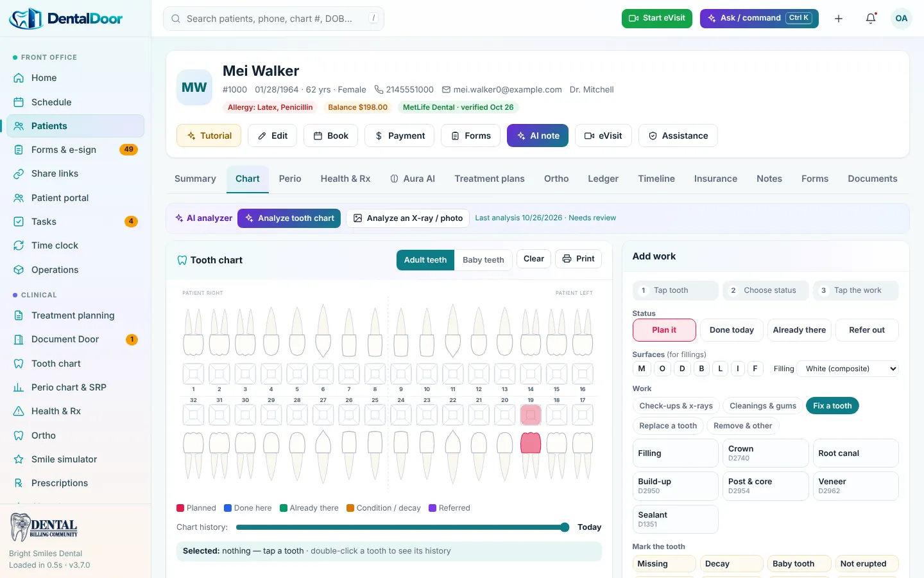Viewport: 924px width, 578px height.
Task: Click the DentalDoor logo
Action: 66,19
